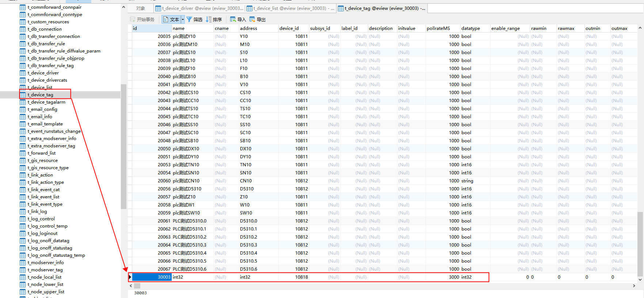Viewport: 644px width, 298px height.
Task: Click table icon beside t_log_loginout
Action: pos(23,233)
